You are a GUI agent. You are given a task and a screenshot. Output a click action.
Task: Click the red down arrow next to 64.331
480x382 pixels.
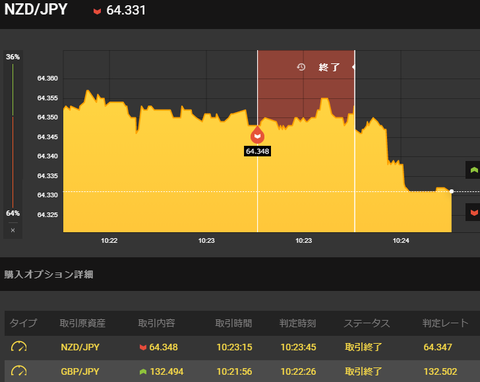tap(97, 12)
